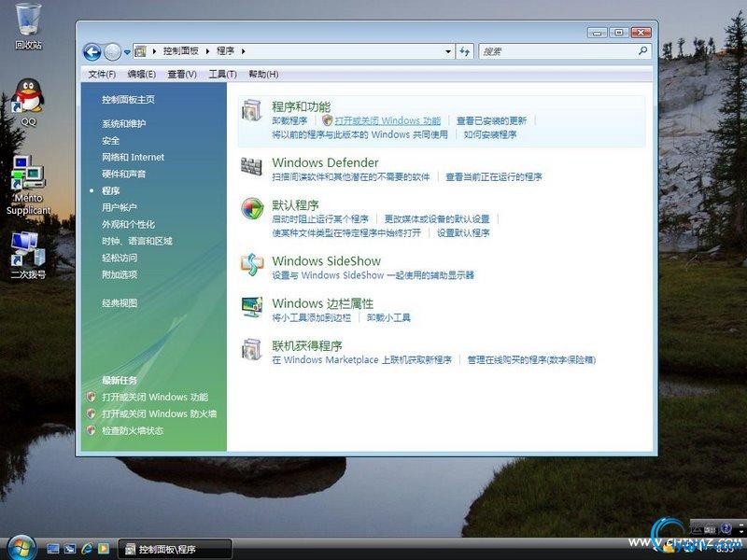Click the 如何安装程序 link
747x560 pixels.
tap(490, 134)
